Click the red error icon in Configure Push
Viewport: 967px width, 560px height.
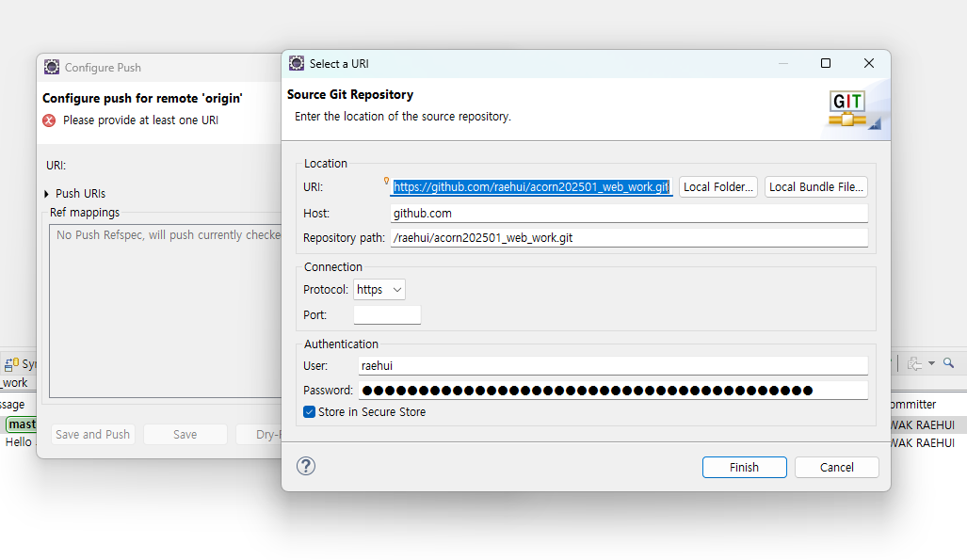point(49,120)
